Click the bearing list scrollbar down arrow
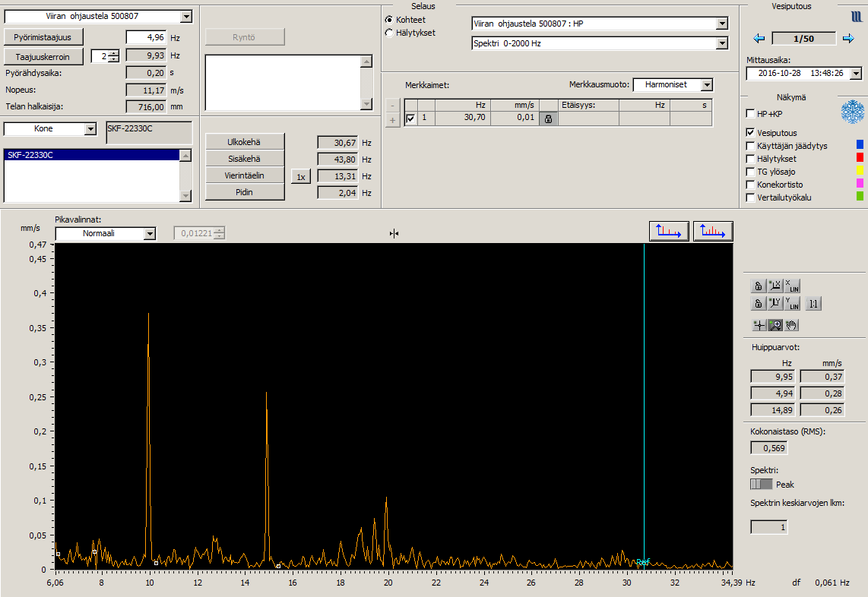The image size is (868, 597). pos(185,196)
